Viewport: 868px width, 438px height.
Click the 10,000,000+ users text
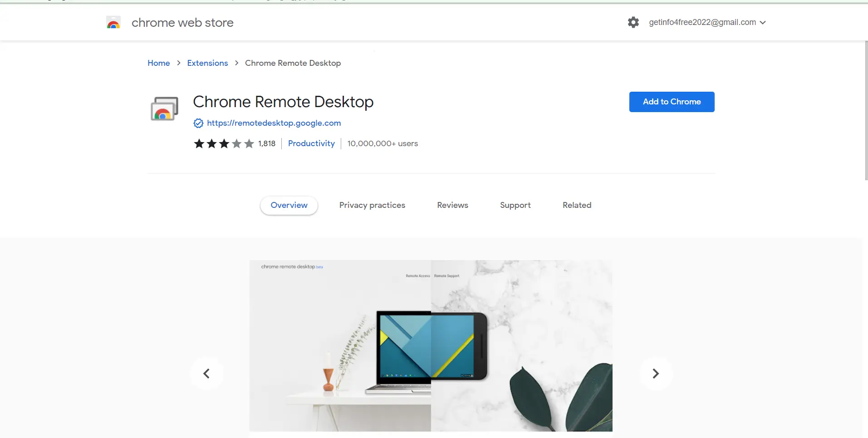(x=383, y=143)
